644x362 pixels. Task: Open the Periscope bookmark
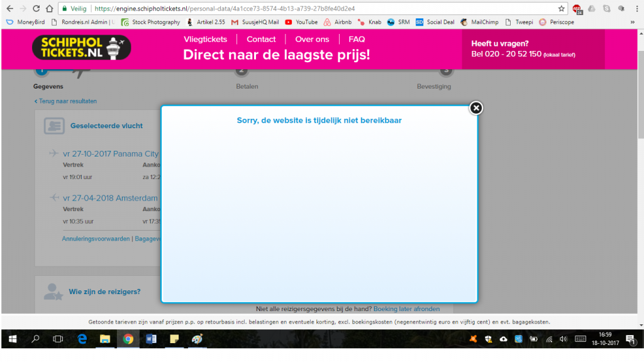557,22
